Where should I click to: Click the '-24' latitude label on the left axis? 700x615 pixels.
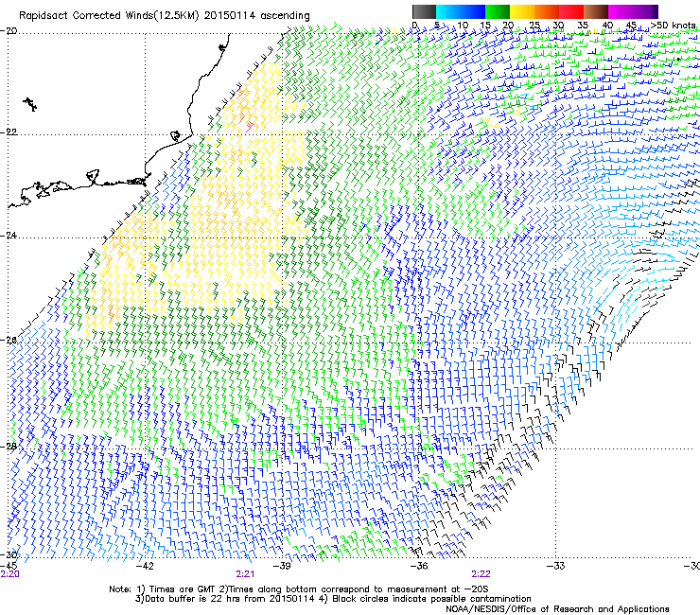point(9,236)
